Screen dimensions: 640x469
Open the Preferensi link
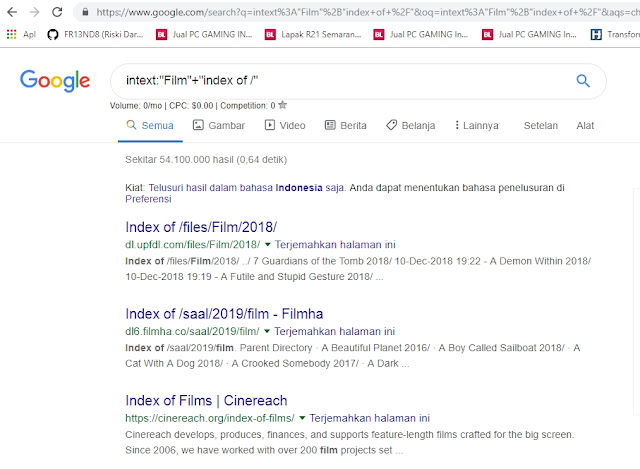148,199
